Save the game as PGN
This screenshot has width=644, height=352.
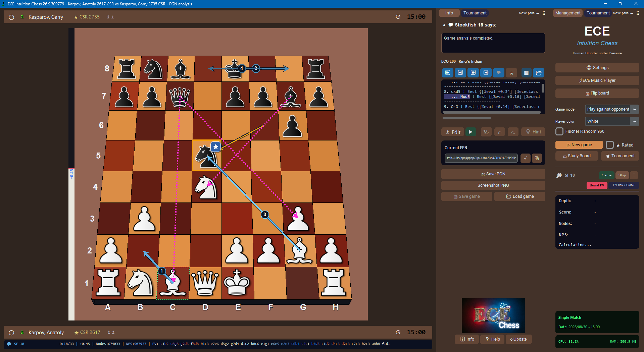point(493,174)
